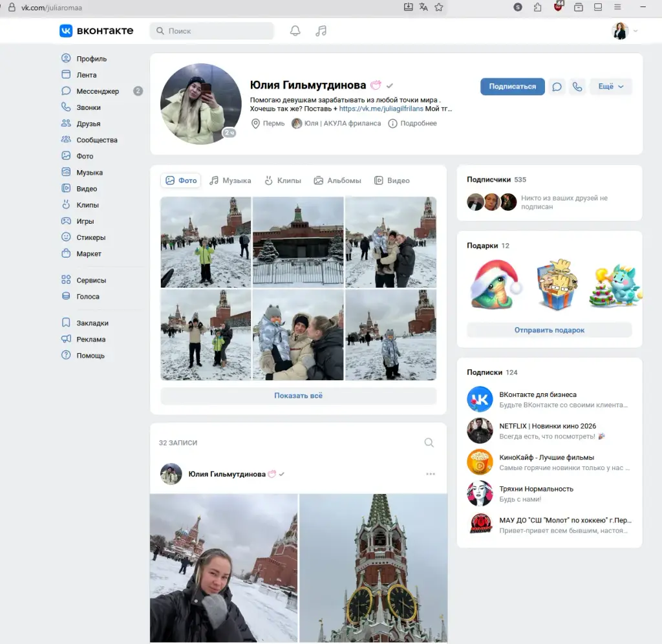
Task: Open Звонки in sidebar
Action: click(x=81, y=107)
